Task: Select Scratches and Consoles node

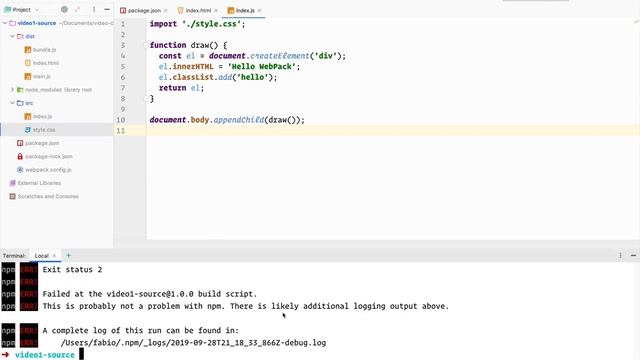Action: point(48,196)
